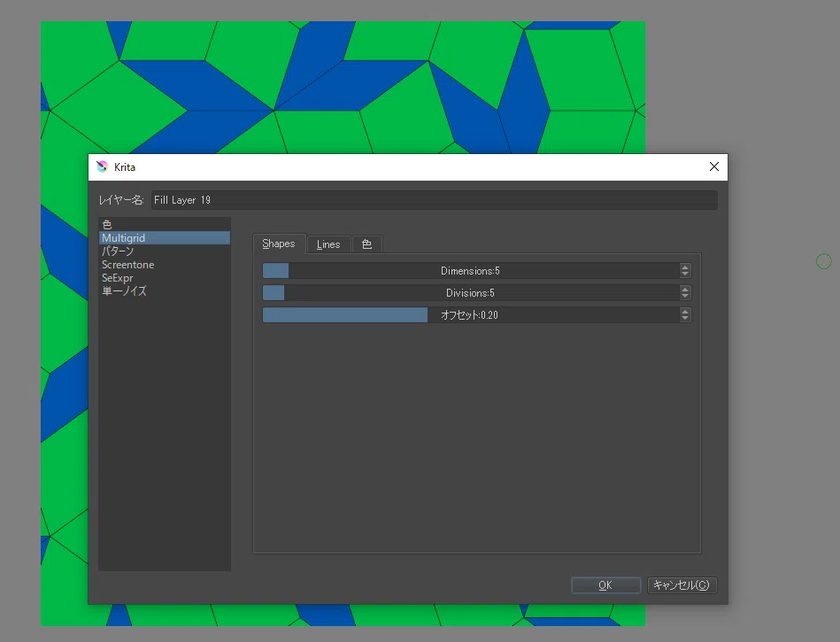The height and width of the screenshot is (642, 840).
Task: Close the Krita fill layer dialog
Action: [713, 166]
